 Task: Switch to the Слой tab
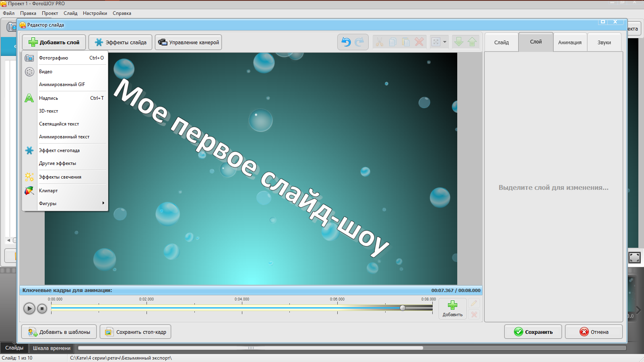[x=536, y=42]
